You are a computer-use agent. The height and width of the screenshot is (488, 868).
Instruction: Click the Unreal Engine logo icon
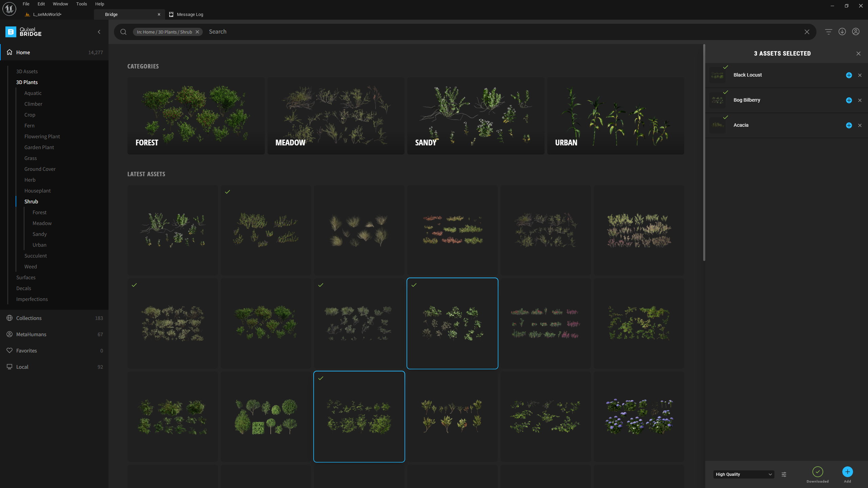[9, 9]
